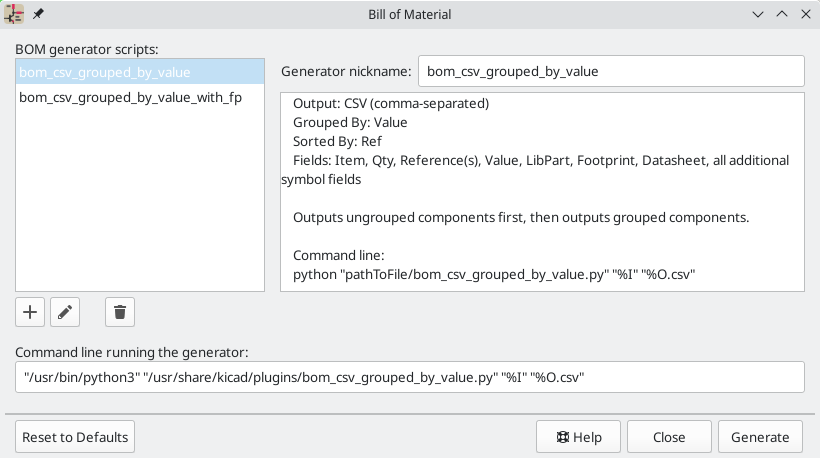
Task: Close the dialog with the title bar X
Action: (x=804, y=14)
